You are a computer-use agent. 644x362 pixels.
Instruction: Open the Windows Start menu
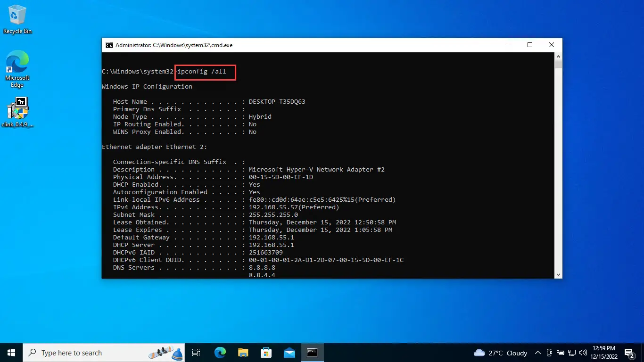click(11, 353)
